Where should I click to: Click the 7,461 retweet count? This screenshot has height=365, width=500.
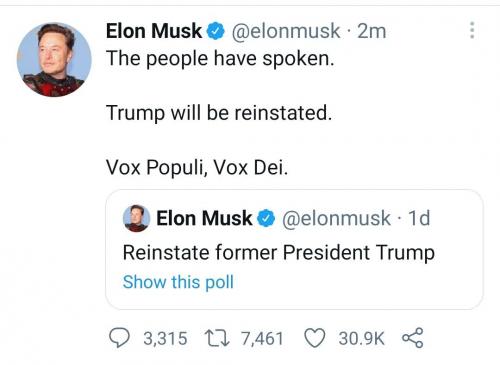262,338
